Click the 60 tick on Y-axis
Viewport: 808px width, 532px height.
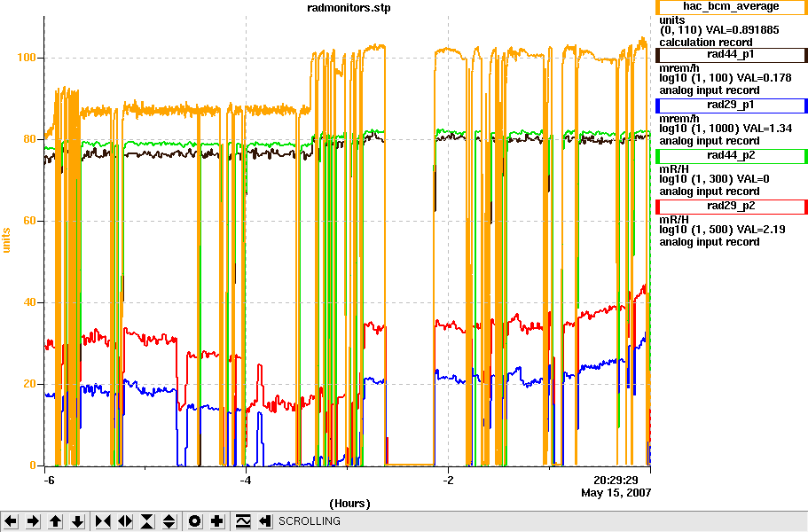pyautogui.click(x=29, y=221)
